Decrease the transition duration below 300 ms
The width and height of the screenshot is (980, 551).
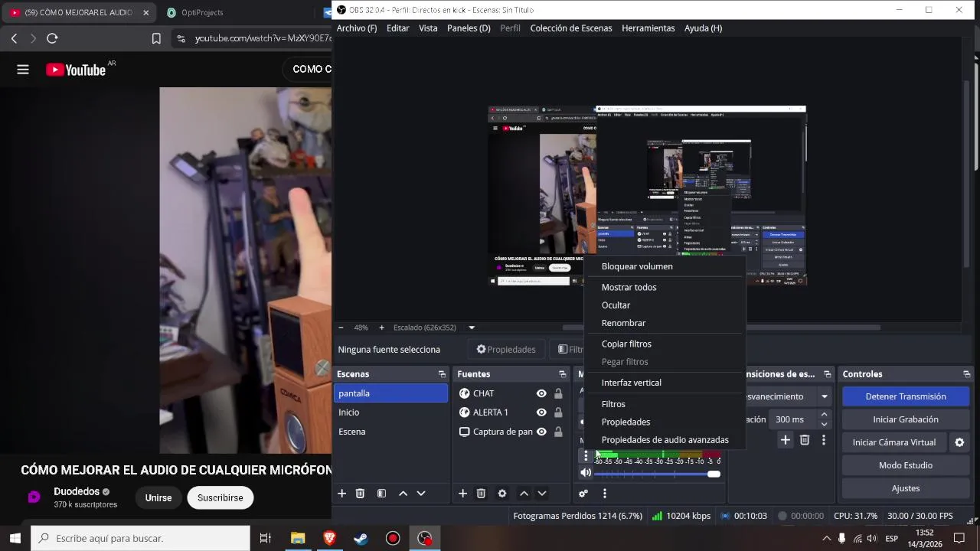[x=824, y=424]
